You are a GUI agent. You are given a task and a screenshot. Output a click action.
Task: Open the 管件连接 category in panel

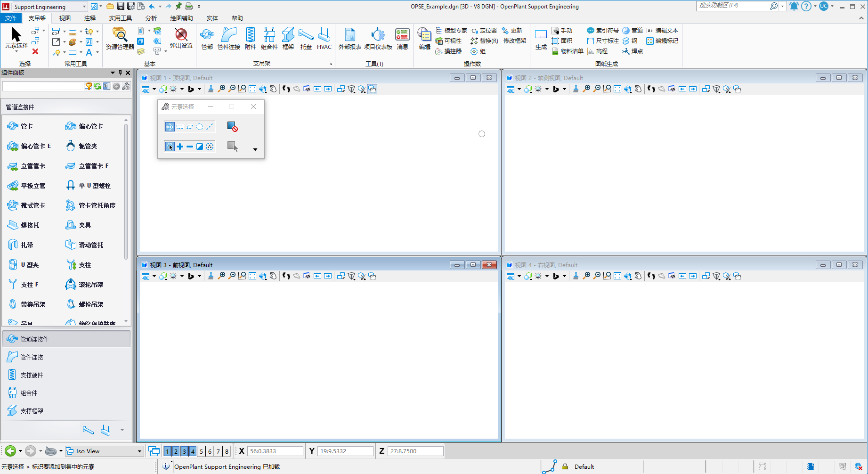(x=32, y=357)
